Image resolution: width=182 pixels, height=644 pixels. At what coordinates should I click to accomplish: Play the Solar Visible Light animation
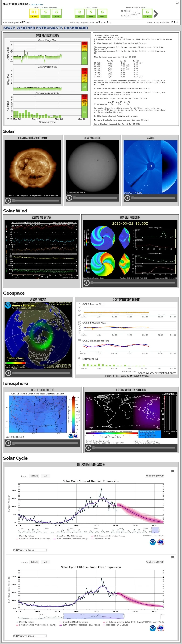(x=70, y=198)
